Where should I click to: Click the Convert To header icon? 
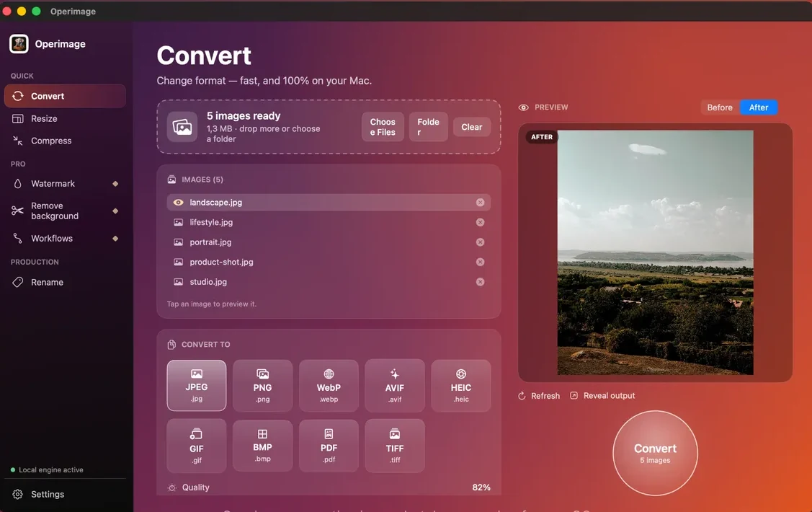click(x=172, y=345)
